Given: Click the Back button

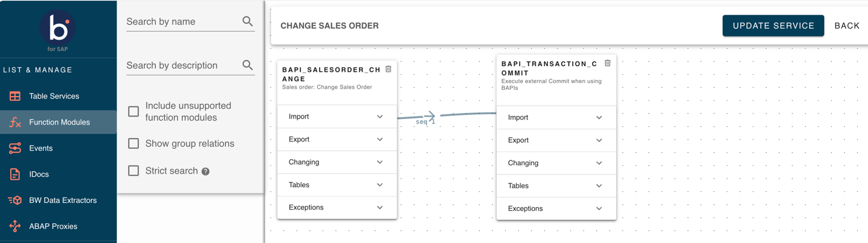Looking at the screenshot, I should [x=847, y=26].
